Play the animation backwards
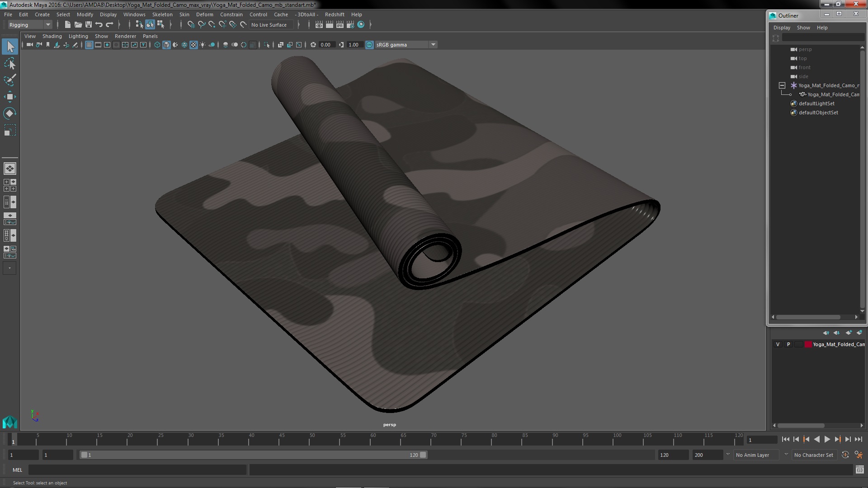 [817, 439]
